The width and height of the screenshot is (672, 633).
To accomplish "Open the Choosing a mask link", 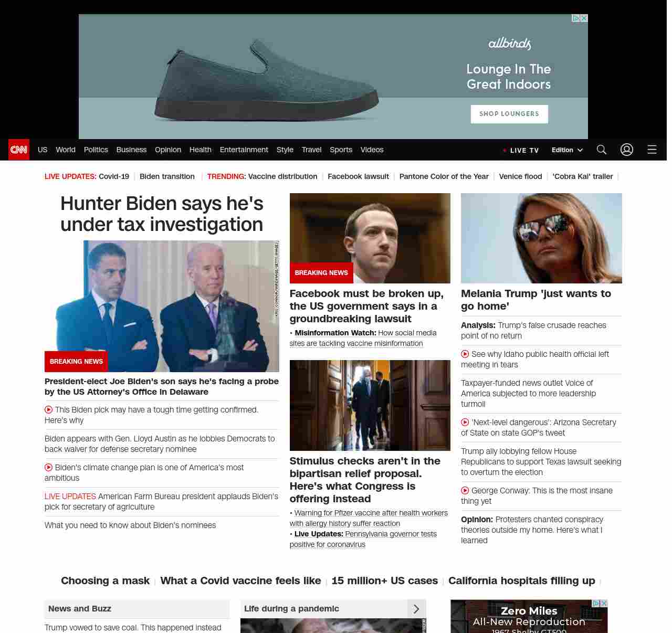I will (x=105, y=581).
